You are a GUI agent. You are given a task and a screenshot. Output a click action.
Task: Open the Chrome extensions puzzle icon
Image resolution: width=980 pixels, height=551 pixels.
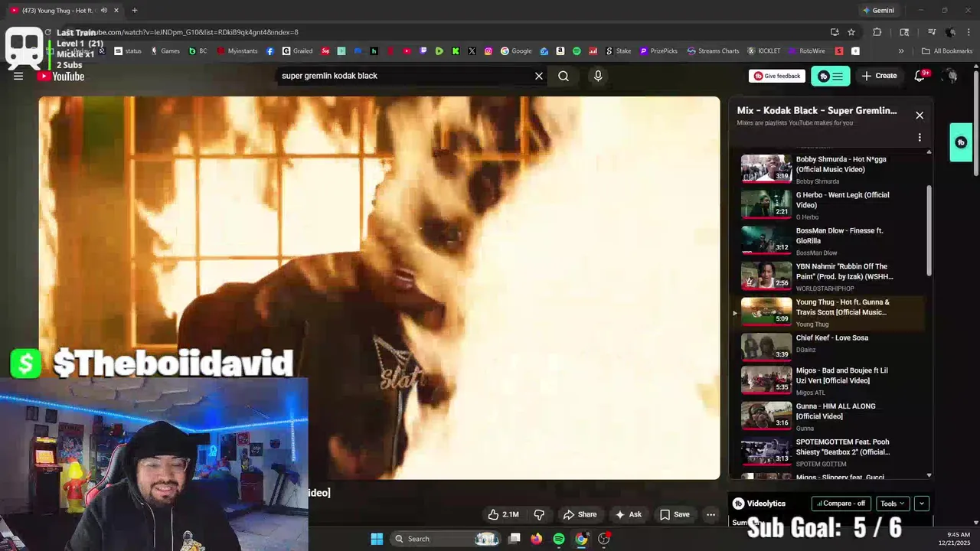click(x=877, y=32)
